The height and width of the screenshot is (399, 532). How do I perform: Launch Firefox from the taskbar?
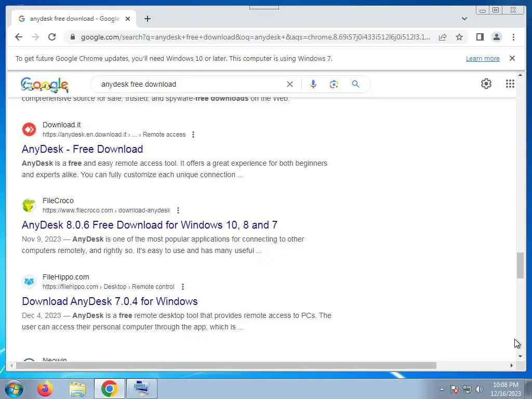[45, 389]
